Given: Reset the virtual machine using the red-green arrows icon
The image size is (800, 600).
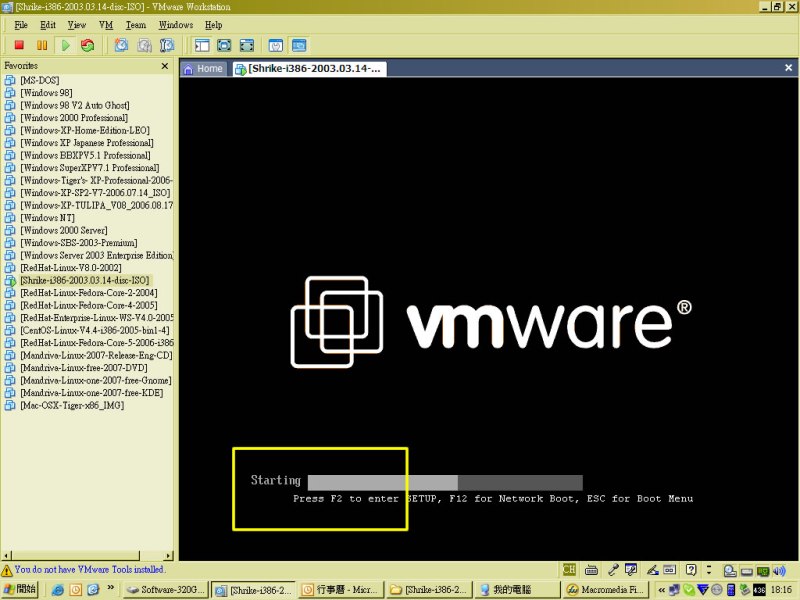Looking at the screenshot, I should pos(88,45).
